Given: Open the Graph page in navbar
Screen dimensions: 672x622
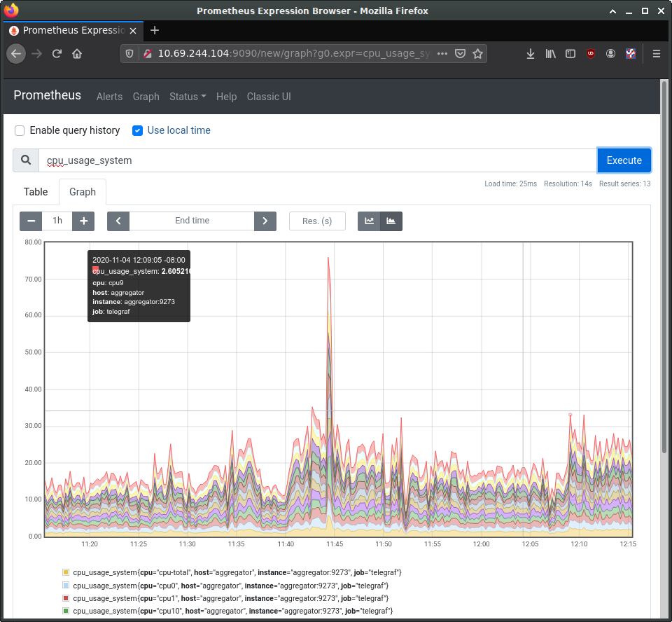Looking at the screenshot, I should pyautogui.click(x=146, y=97).
